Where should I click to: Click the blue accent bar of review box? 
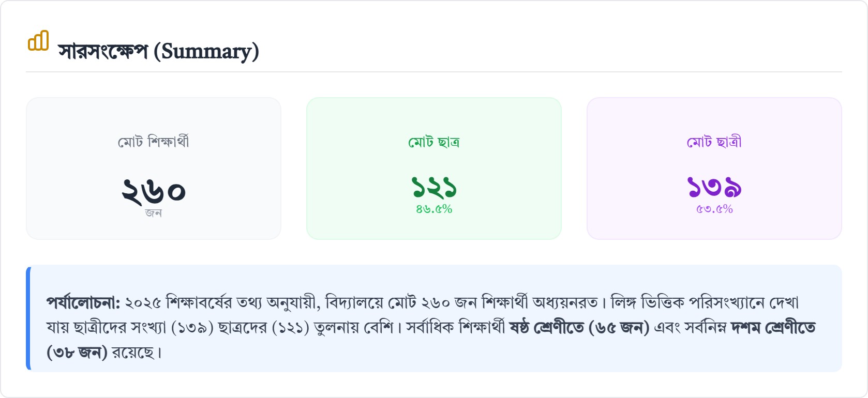tap(28, 318)
